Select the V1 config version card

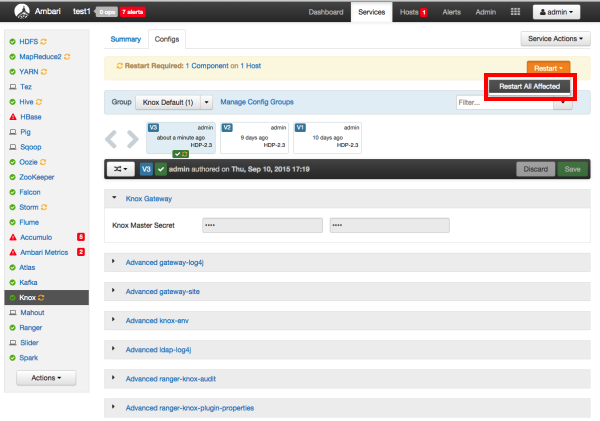pos(328,138)
